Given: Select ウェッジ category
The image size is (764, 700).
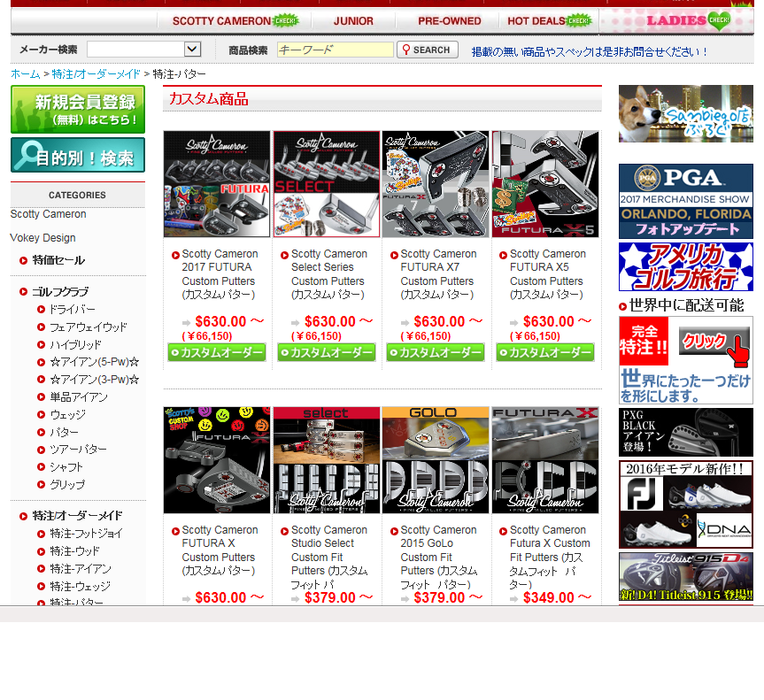Looking at the screenshot, I should click(68, 414).
